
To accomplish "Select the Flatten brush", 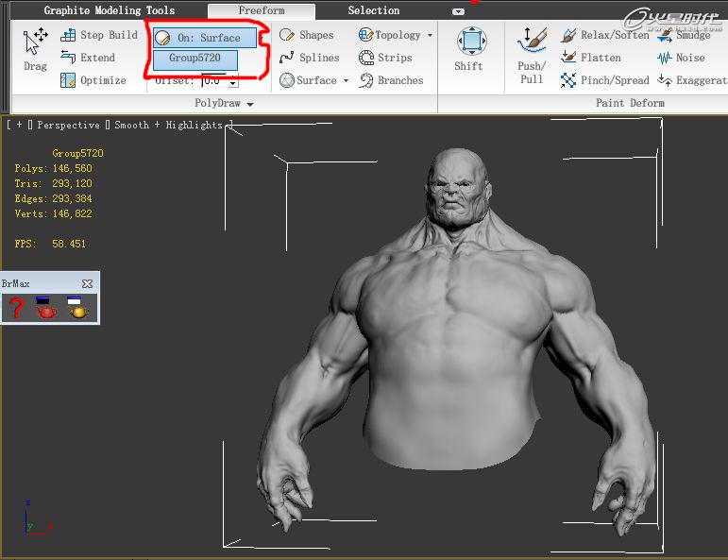I will [591, 58].
